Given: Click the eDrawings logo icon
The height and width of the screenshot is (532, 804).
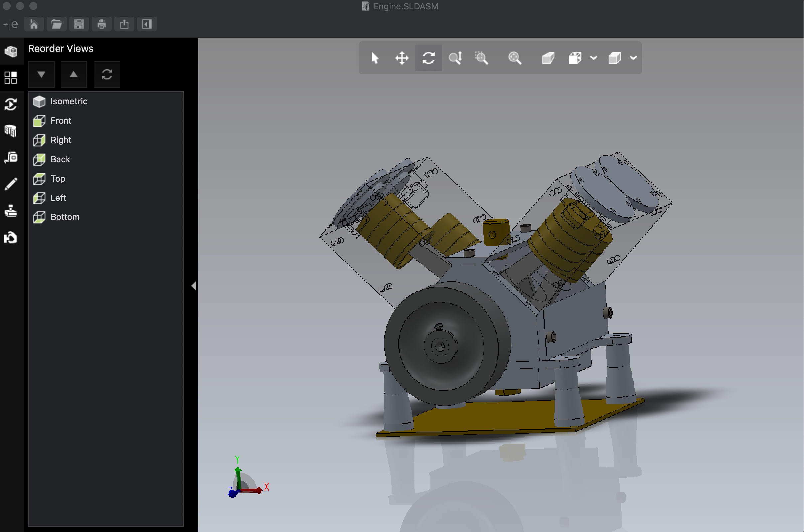Looking at the screenshot, I should (x=11, y=24).
